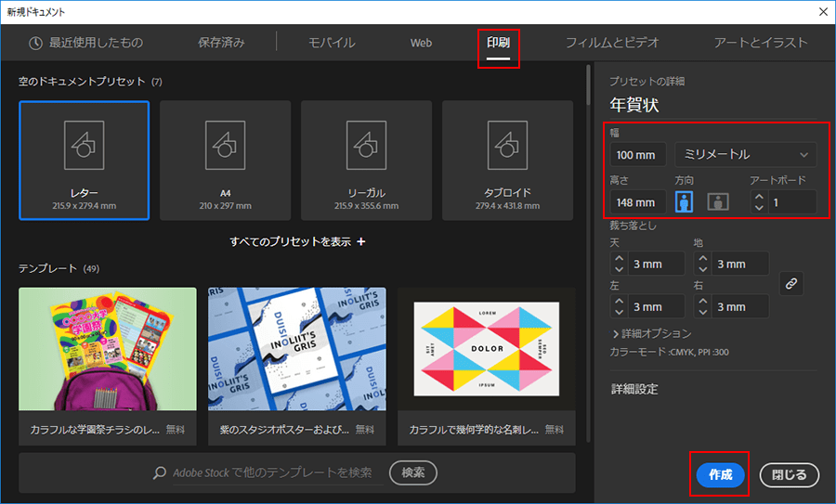Click the clock icon for recent items
Viewport: 836px width, 504px height.
coord(35,43)
